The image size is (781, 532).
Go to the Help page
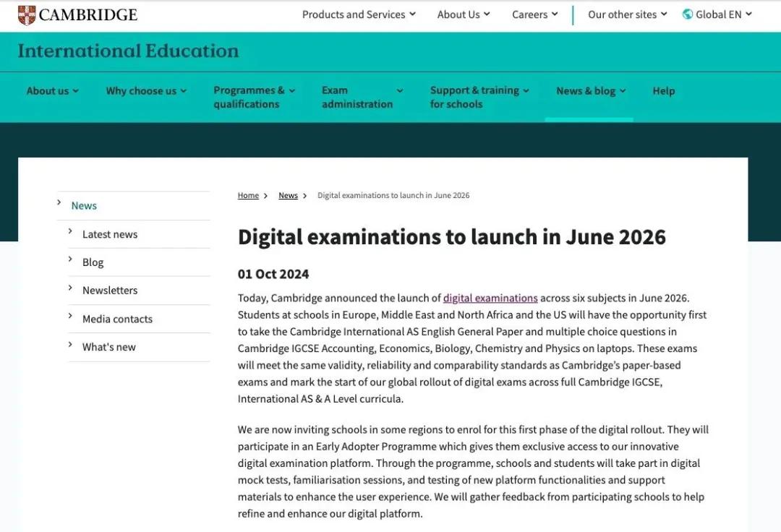(x=663, y=91)
